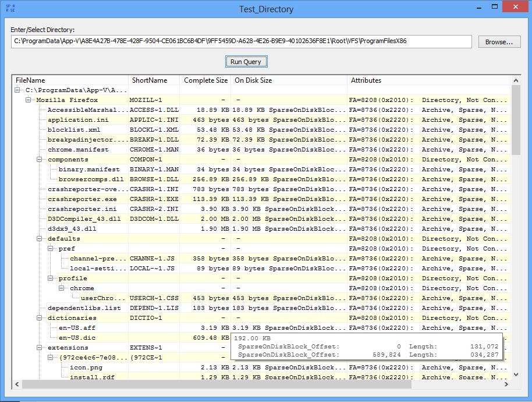The height and width of the screenshot is (402, 532).
Task: Sort by the FileName column header
Action: point(70,80)
